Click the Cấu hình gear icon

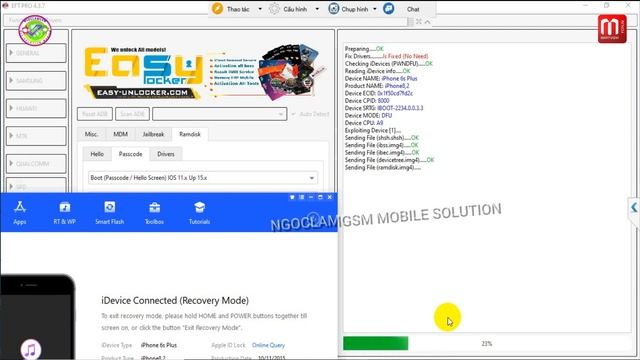275,9
